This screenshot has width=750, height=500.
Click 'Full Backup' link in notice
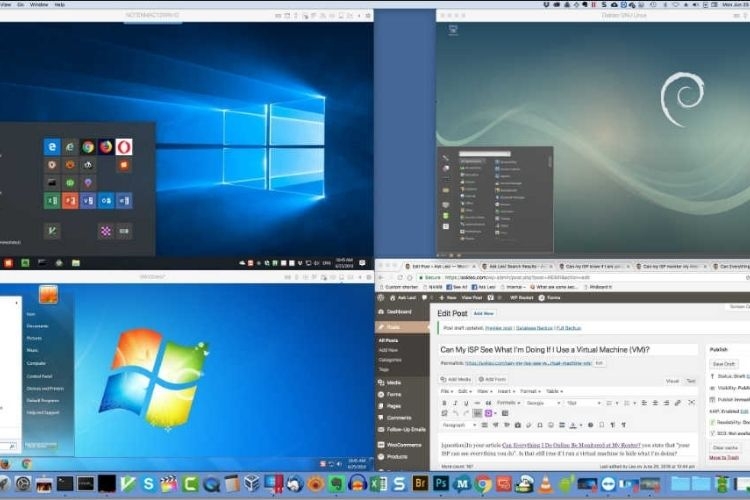[x=569, y=328]
